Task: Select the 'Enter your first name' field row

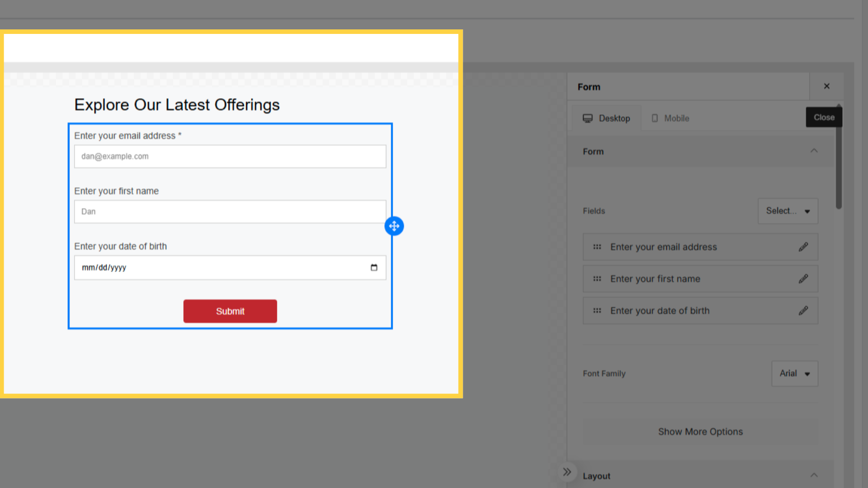Action: point(700,279)
